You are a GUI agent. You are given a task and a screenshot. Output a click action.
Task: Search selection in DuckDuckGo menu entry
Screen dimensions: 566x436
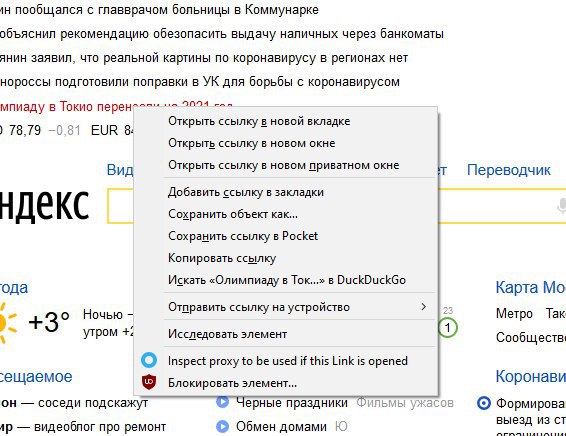pyautogui.click(x=285, y=280)
